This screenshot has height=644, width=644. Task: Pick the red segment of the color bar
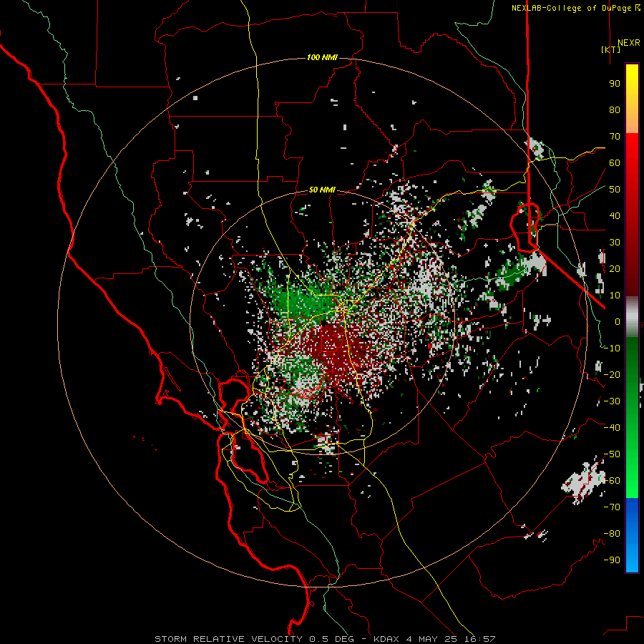tap(632, 215)
